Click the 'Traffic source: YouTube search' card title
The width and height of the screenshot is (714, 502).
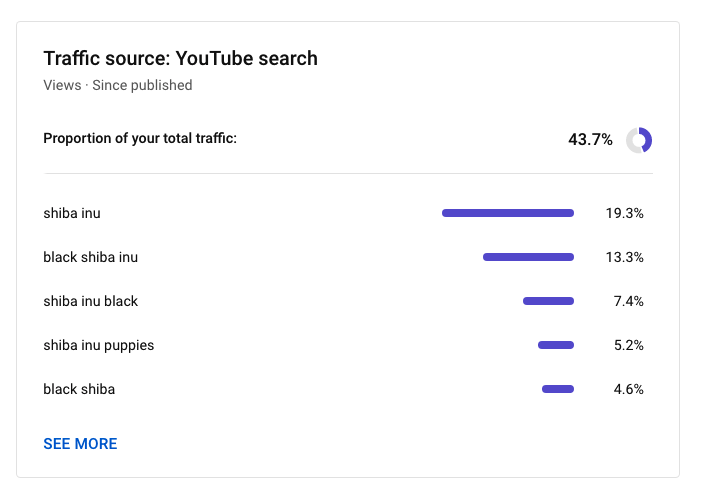[x=180, y=58]
